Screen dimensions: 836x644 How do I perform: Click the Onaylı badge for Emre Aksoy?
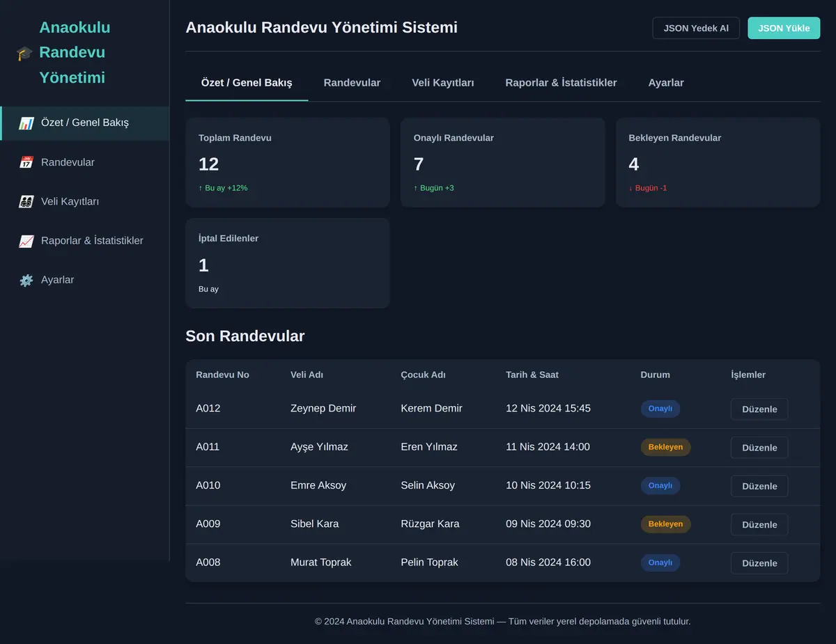(x=660, y=485)
